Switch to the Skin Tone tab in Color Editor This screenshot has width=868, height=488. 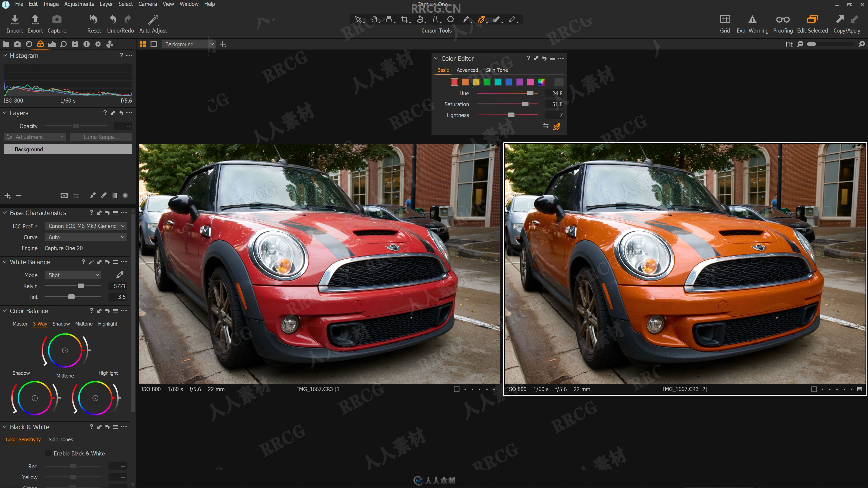(497, 70)
